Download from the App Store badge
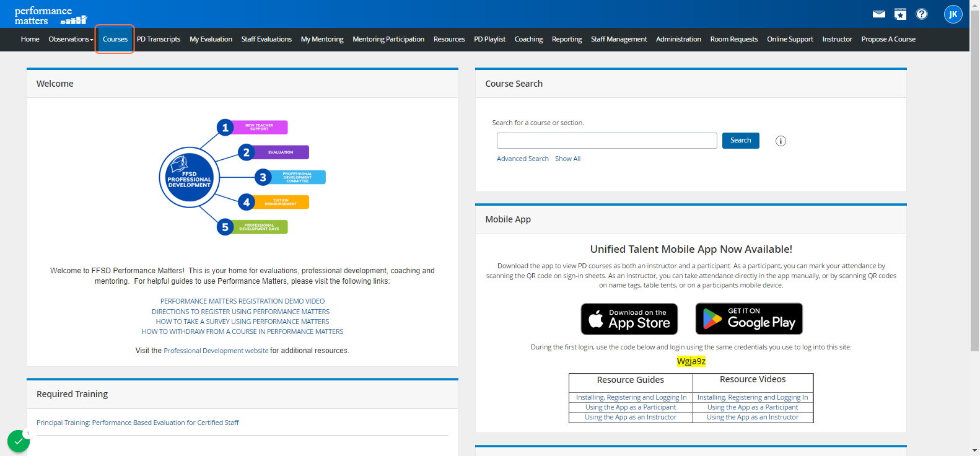The width and height of the screenshot is (980, 456). (629, 319)
